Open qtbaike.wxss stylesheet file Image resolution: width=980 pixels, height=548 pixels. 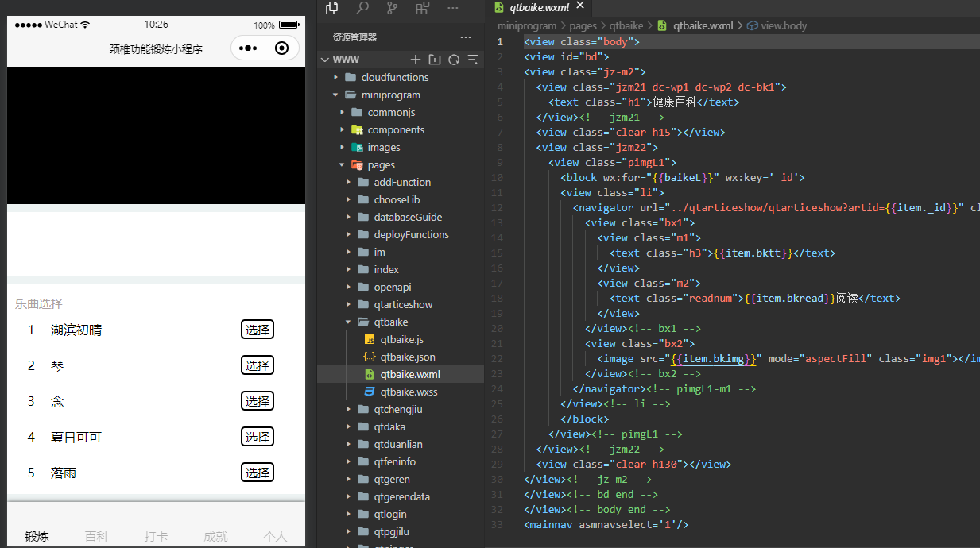click(x=409, y=392)
